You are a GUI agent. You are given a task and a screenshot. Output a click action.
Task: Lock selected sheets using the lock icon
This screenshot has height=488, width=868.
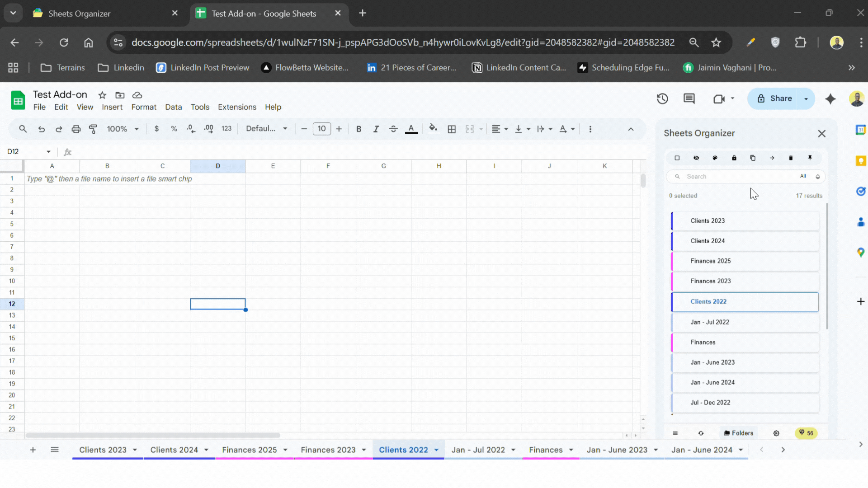pos(734,158)
